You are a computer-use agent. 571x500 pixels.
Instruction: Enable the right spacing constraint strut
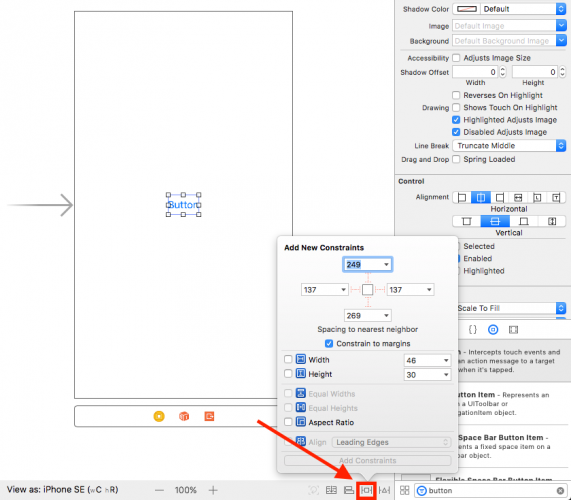click(x=380, y=290)
